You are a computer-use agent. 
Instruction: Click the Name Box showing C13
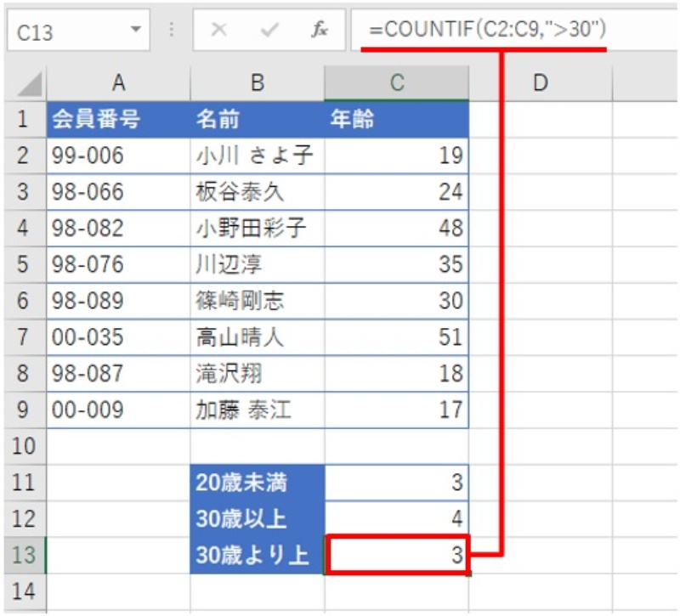pos(78,30)
